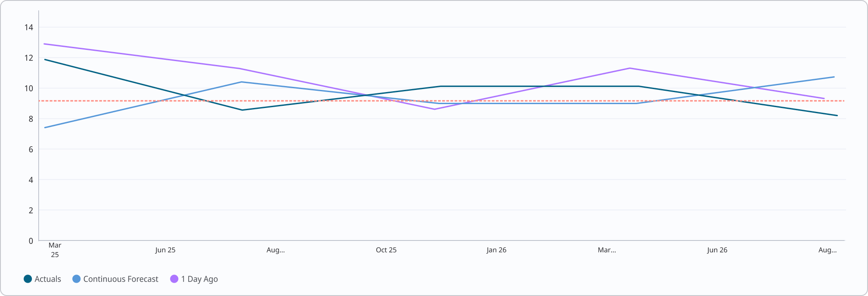
Task: Click the y-axis value 8
Action: tap(31, 119)
